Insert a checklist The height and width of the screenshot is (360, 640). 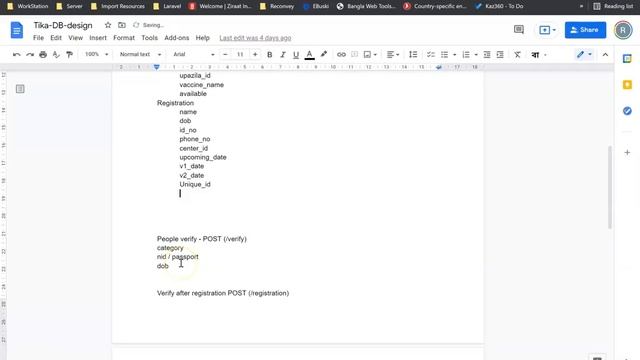pos(430,55)
